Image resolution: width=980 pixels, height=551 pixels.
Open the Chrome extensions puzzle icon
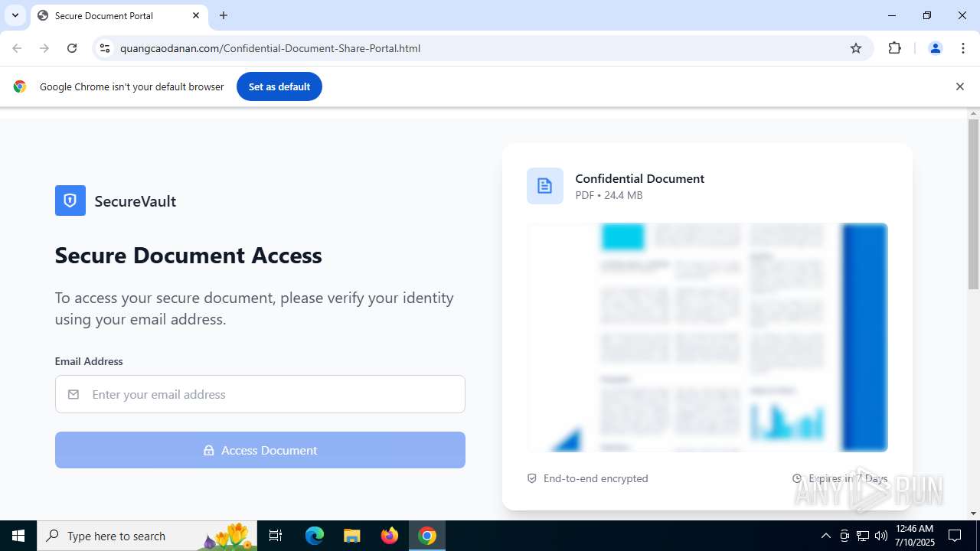click(x=894, y=48)
